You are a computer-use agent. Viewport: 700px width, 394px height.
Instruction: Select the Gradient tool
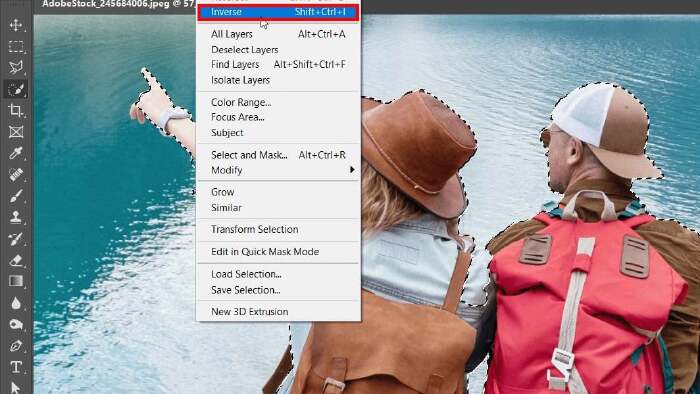pos(16,282)
